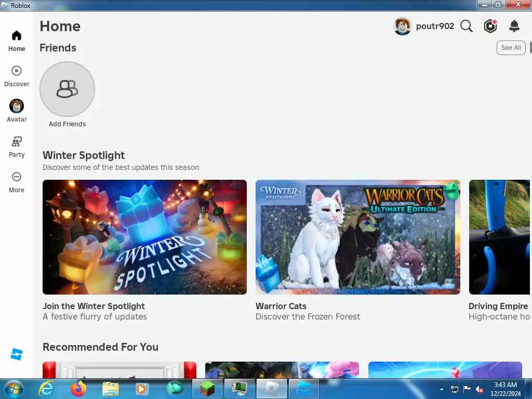Launch Firefox from taskbar
Image resolution: width=532 pixels, height=399 pixels.
click(78, 389)
